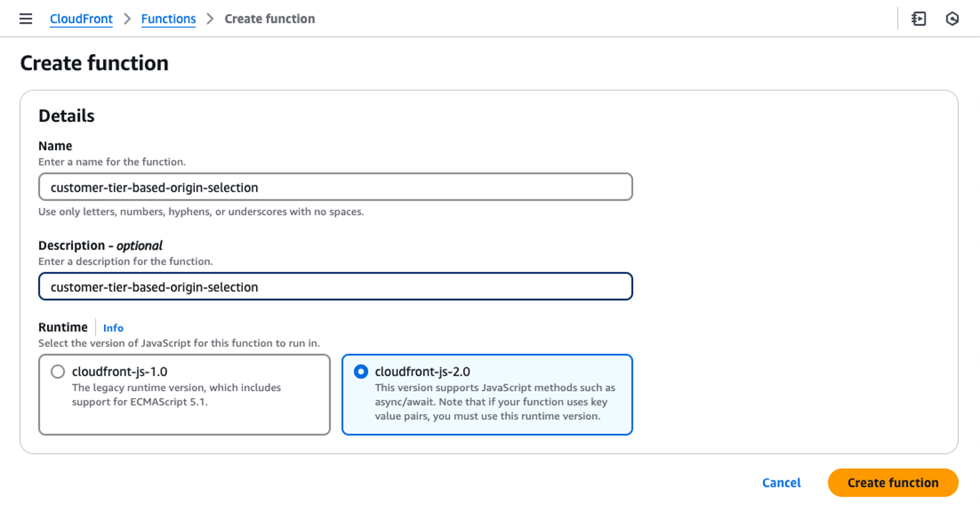
Task: Click the 'Create function' breadcrumb text
Action: point(270,19)
